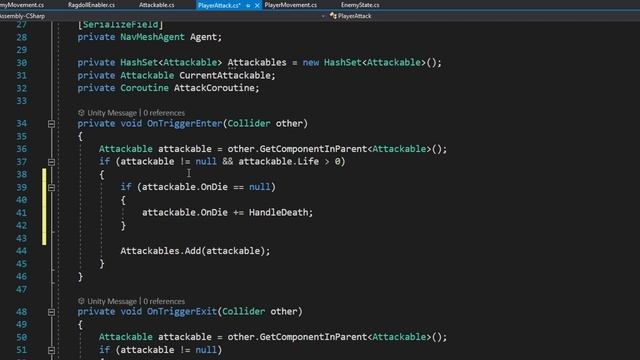This screenshot has height=360, width=640.
Task: Click the yellow unsaved-change bar at line 40
Action: point(44,200)
